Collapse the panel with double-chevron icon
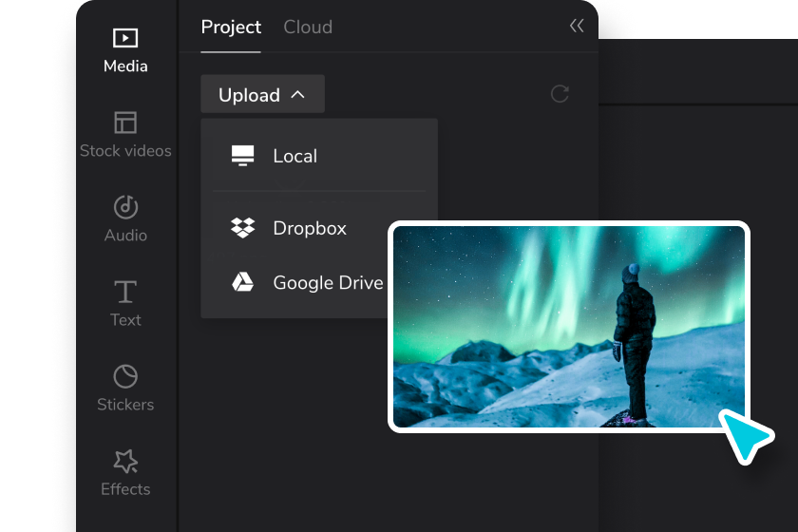 point(577,26)
